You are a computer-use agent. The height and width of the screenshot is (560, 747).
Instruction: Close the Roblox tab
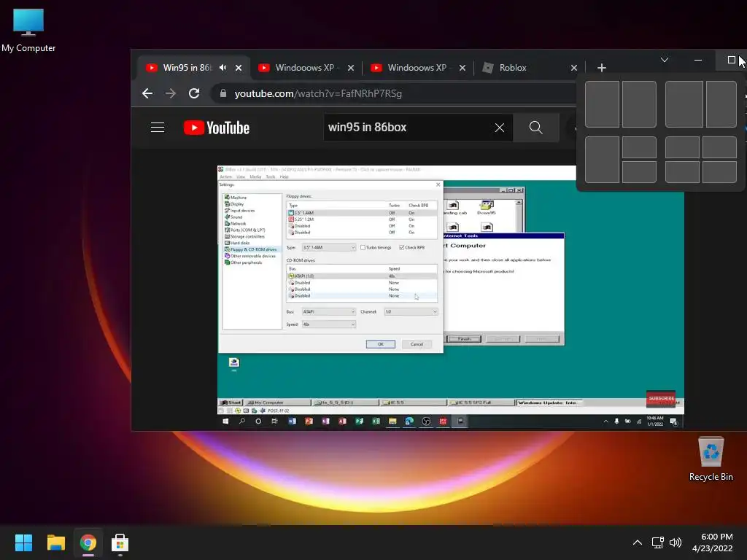pos(573,68)
